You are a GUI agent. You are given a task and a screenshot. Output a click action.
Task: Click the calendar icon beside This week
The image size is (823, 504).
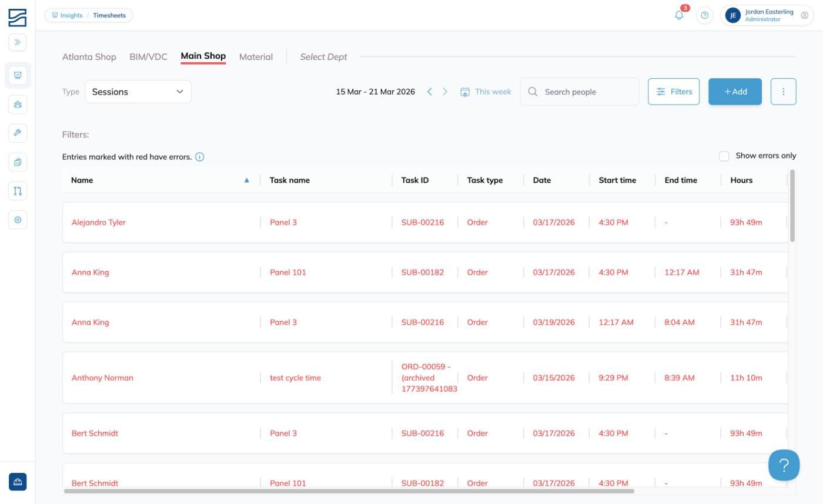pos(465,92)
